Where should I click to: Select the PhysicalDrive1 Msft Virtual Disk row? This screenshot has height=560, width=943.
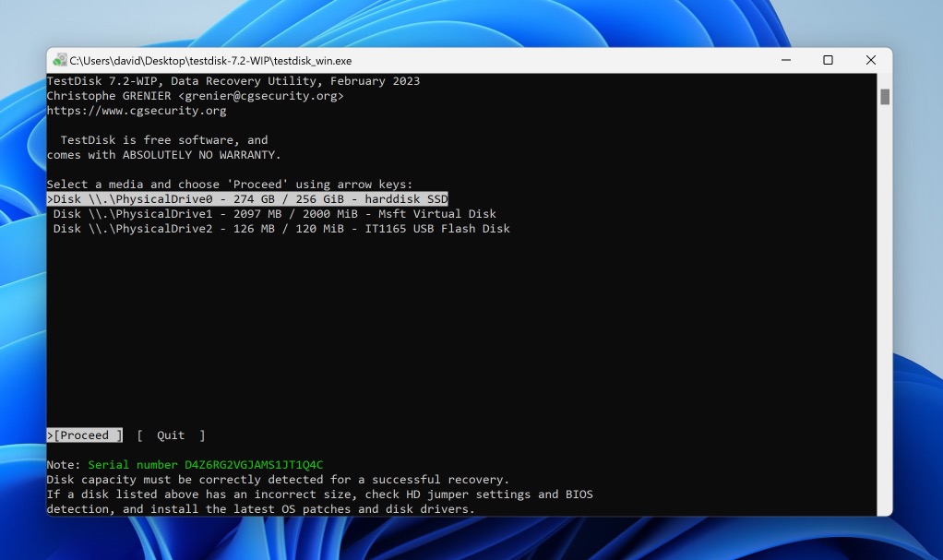coord(274,214)
